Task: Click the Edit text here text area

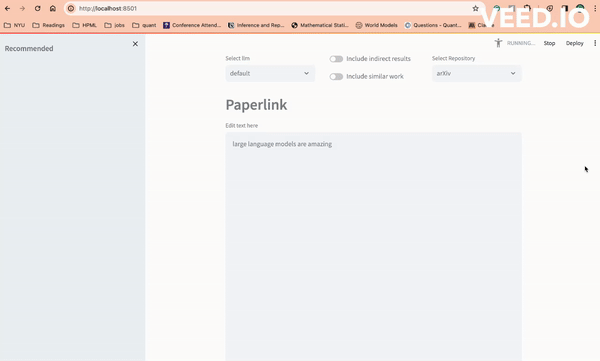Action: pyautogui.click(x=373, y=247)
